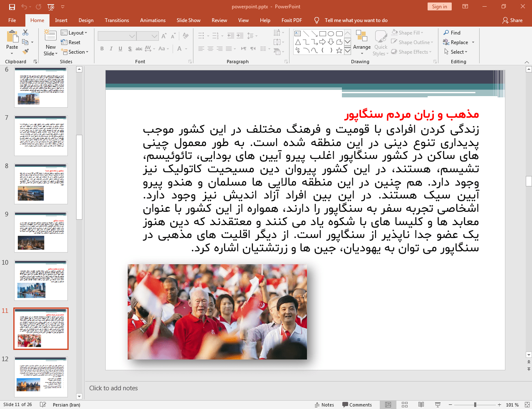Screen dimensions: 532x409
Task: Toggle Bold formatting
Action: (x=102, y=49)
